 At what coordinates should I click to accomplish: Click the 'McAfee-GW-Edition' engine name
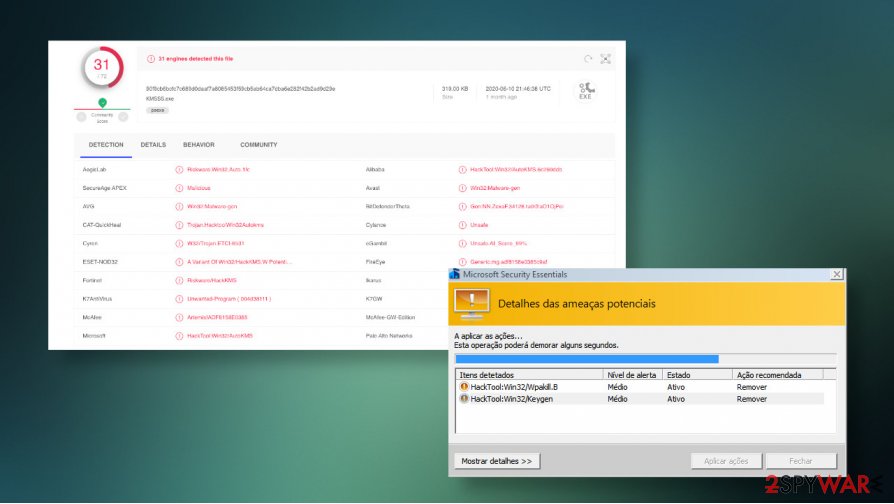(x=391, y=318)
